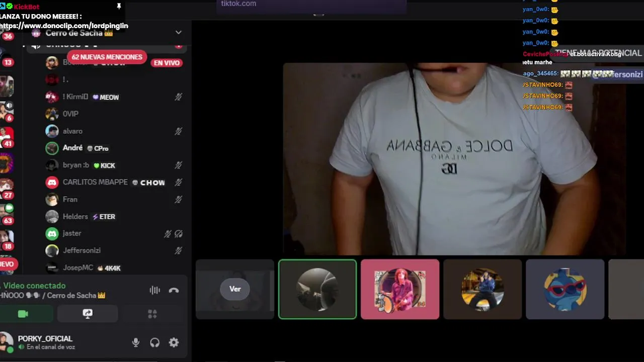Click the muted mic icon beside Kirmi
This screenshot has width=644, height=362.
[x=178, y=97]
